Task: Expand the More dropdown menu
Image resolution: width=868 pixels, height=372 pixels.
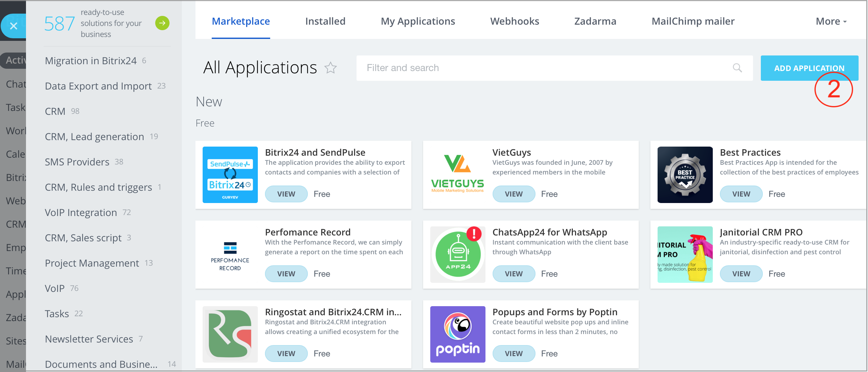Action: (x=831, y=21)
